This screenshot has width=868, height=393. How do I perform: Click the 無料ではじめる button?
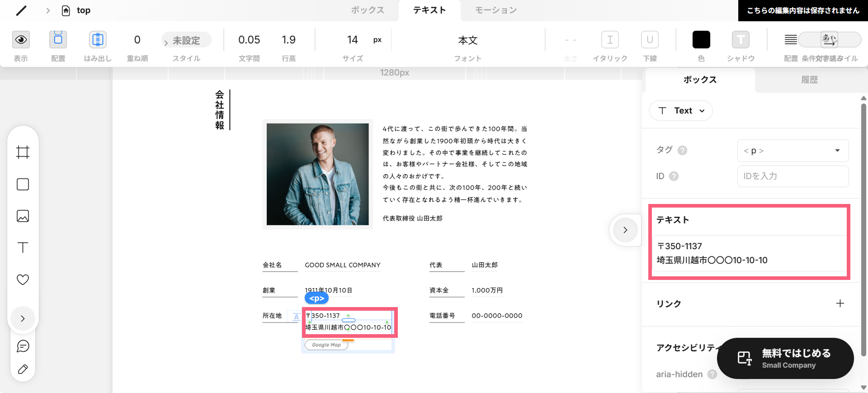[x=785, y=358]
